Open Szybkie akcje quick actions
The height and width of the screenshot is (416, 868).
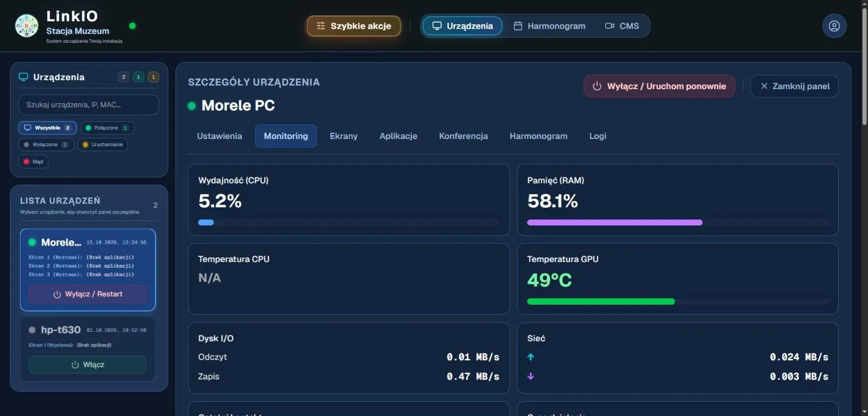coord(354,26)
